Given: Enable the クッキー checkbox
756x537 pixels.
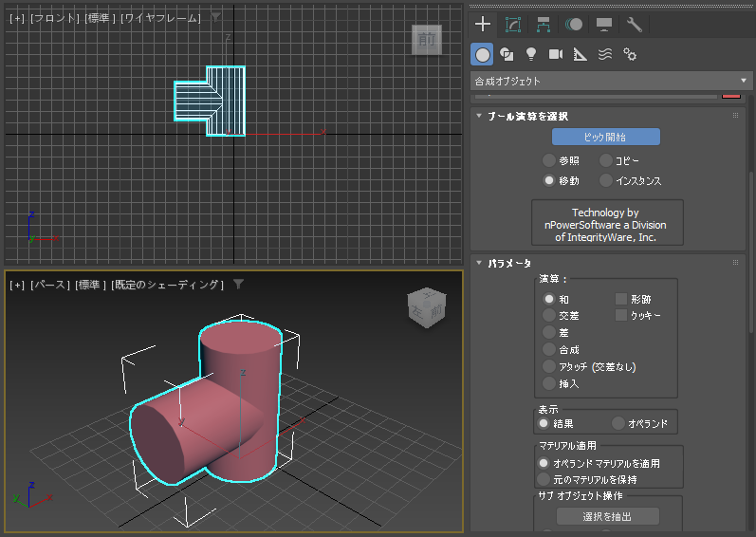Looking at the screenshot, I should (621, 315).
